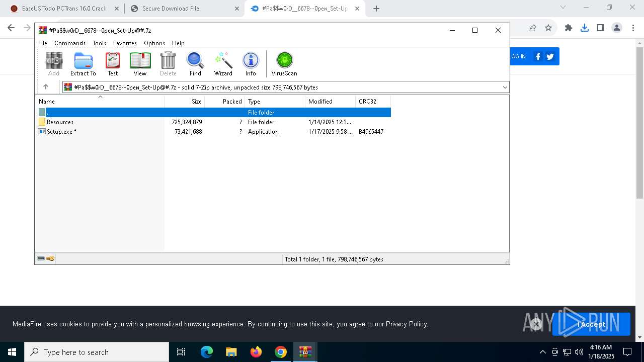644x362 pixels.
Task: Toggle Chrome side panel icon
Action: (x=600, y=28)
